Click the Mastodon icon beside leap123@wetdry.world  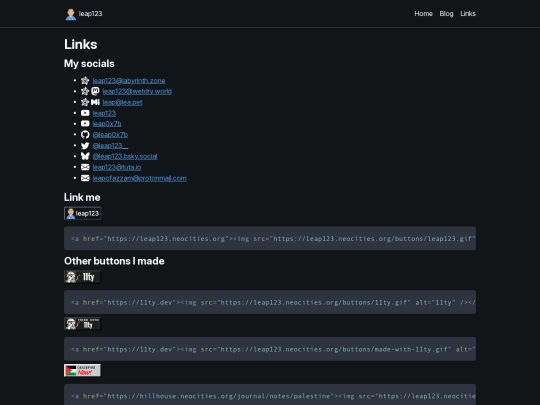pyautogui.click(x=95, y=91)
